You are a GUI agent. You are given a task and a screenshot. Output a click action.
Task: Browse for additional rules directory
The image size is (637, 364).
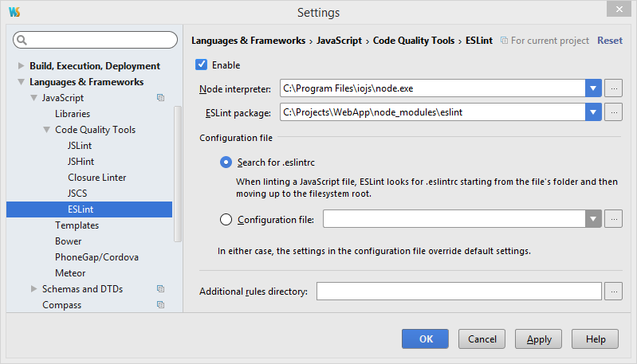[613, 292]
